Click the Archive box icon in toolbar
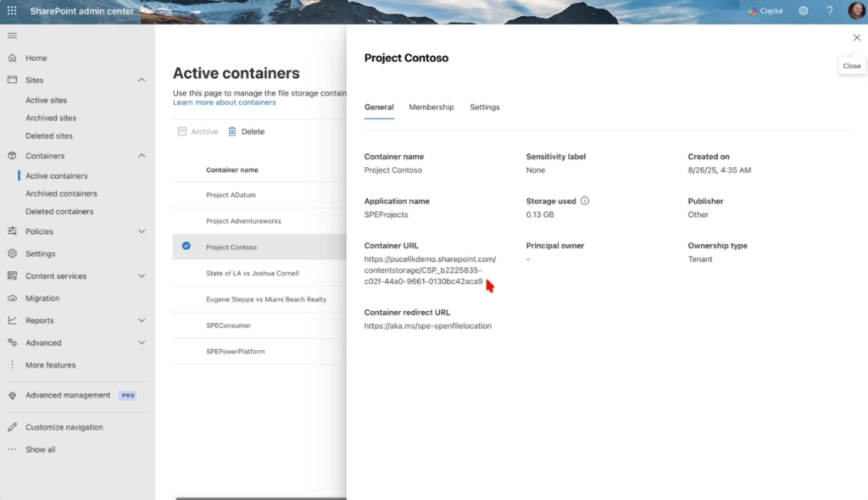This screenshot has width=868, height=500. click(182, 131)
